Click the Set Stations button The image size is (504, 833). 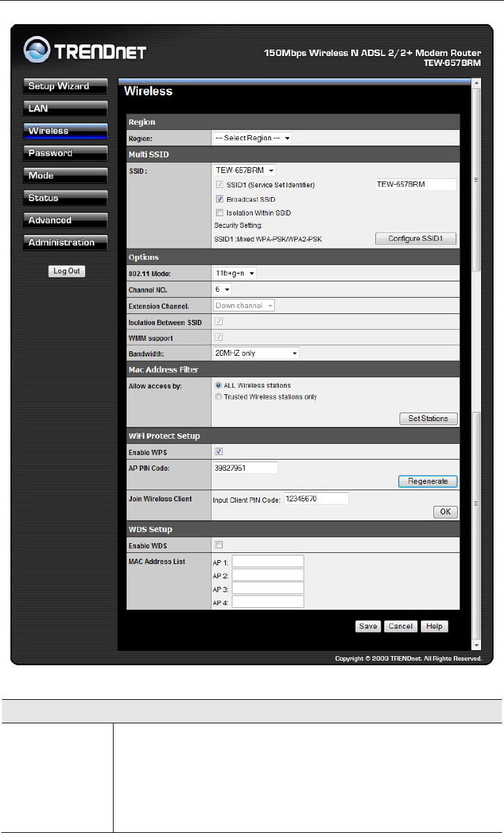[x=428, y=418]
